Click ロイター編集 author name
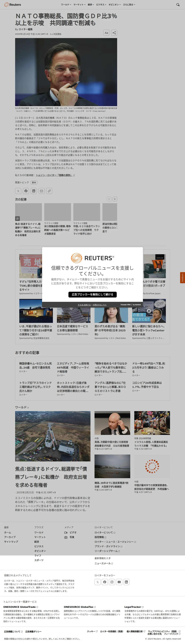The image size is (185, 644). pyautogui.click(x=26, y=29)
